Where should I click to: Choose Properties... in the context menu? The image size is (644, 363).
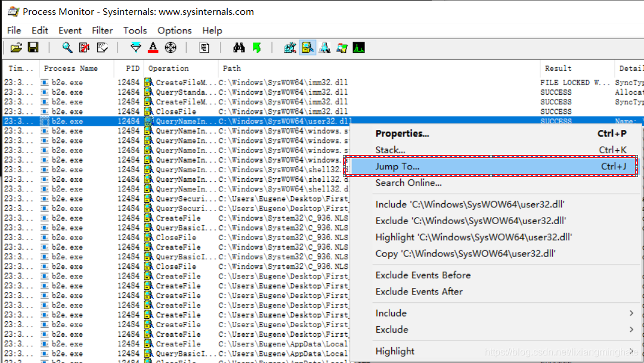tap(496, 134)
